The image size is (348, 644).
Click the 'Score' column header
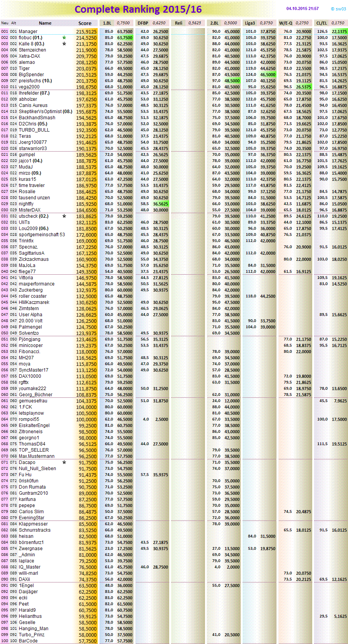click(x=85, y=23)
